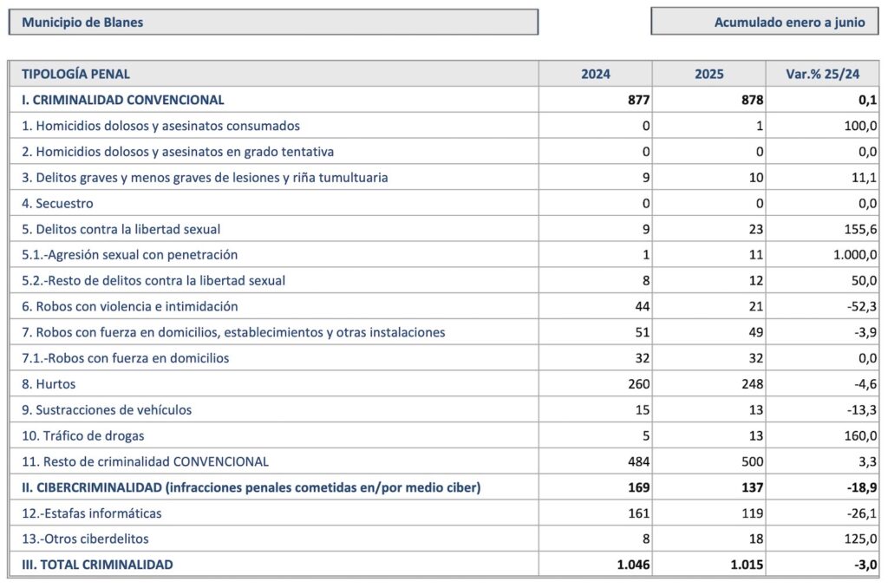
Task: Click the -3,9 variation value
Action: tap(866, 332)
